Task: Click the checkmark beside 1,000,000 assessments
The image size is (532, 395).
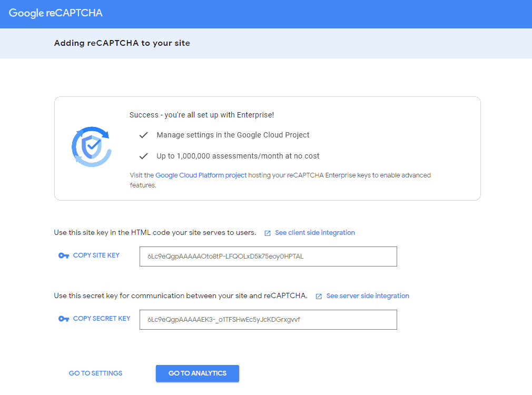Action: [143, 156]
